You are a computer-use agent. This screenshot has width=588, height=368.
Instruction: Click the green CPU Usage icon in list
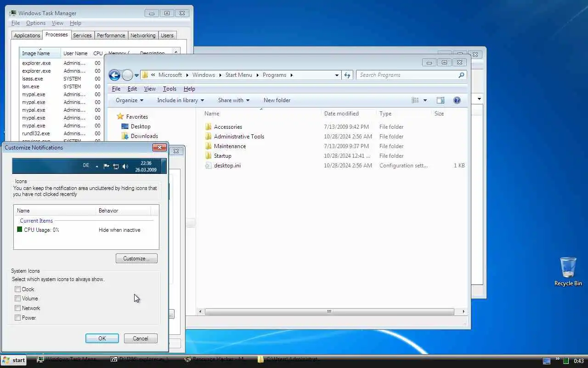point(19,230)
